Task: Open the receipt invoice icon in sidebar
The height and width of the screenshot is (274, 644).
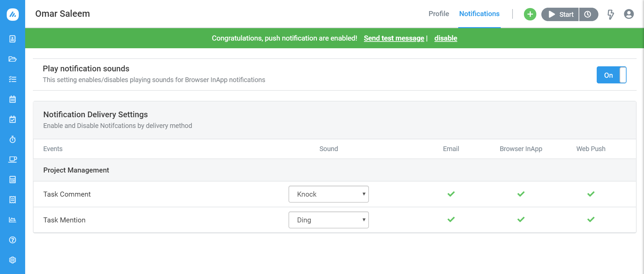Action: coord(13,200)
